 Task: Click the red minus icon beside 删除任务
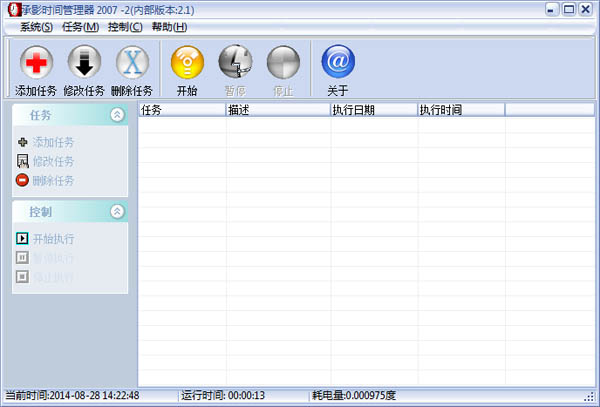[22, 180]
